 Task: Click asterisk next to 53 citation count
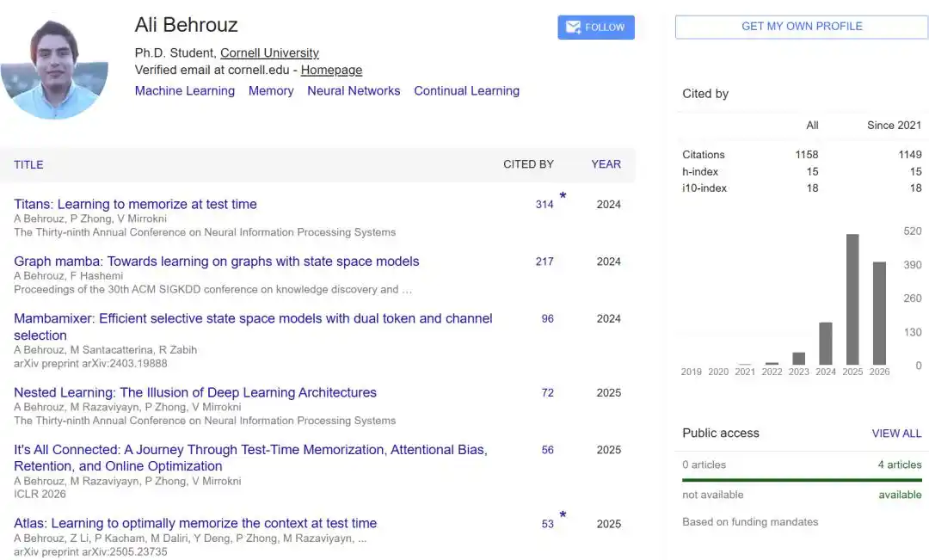tap(563, 515)
